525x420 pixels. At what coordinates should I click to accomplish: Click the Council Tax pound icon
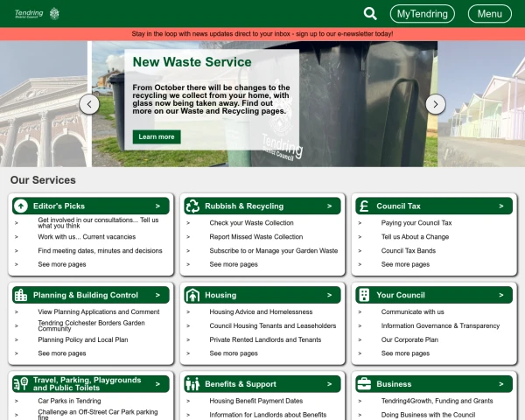tap(364, 206)
